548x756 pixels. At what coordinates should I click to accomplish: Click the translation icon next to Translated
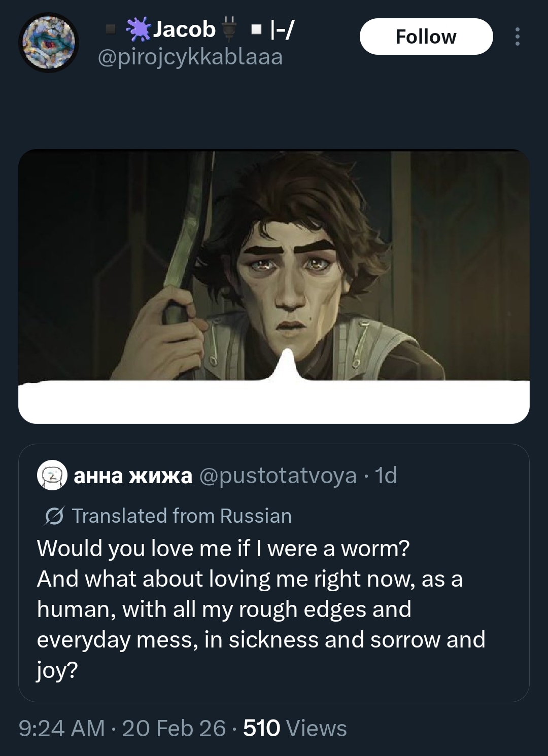(54, 516)
